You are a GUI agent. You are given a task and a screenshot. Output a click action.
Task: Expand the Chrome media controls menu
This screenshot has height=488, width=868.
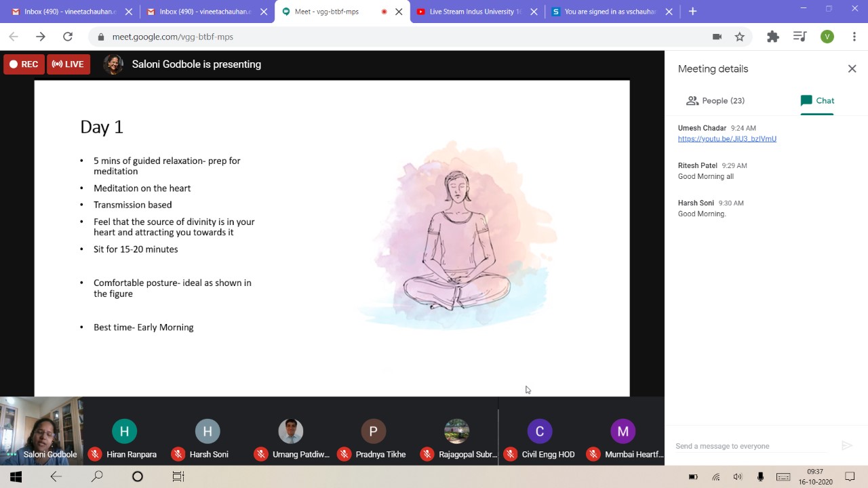(800, 37)
